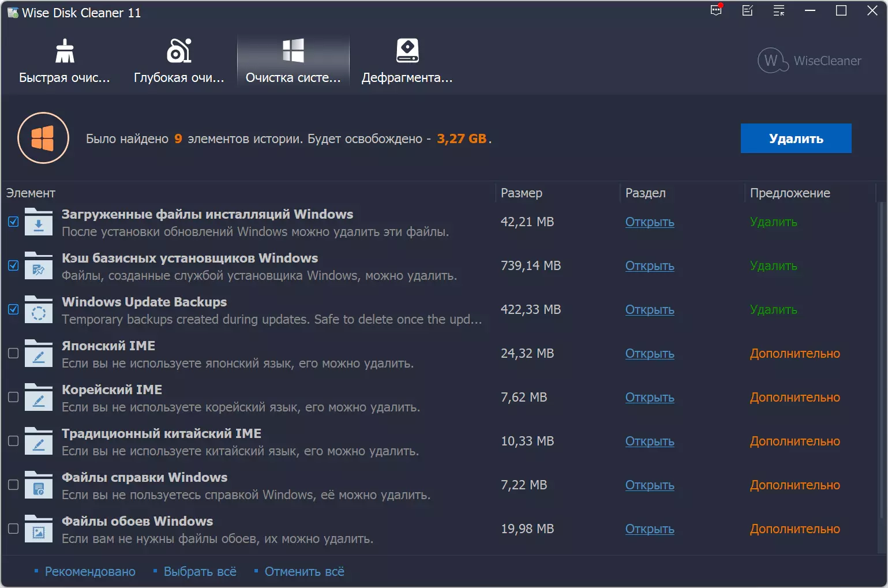Click folder icon of Windows Update Backups
The image size is (888, 588).
(39, 310)
